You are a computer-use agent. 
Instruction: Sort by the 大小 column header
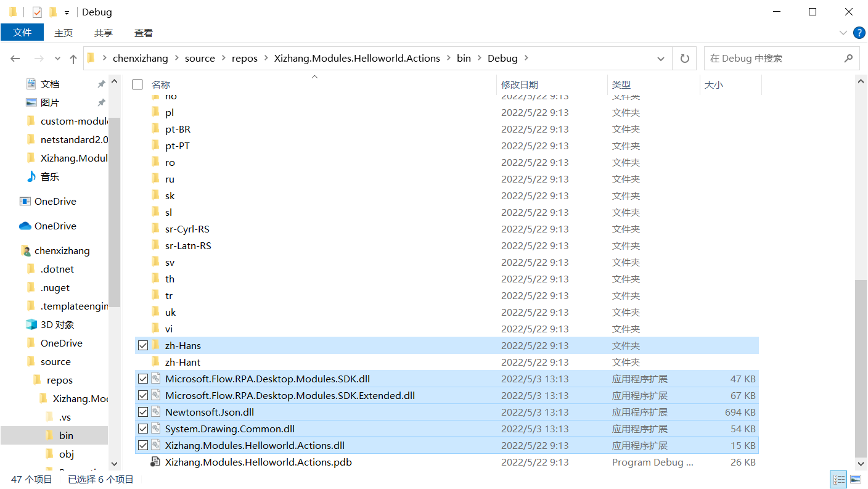(714, 84)
